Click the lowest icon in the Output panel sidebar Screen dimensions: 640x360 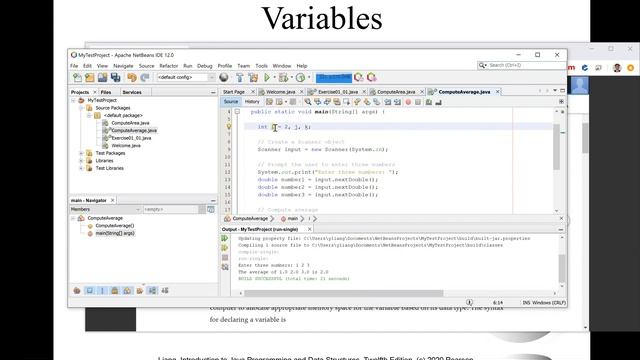pos(225,267)
